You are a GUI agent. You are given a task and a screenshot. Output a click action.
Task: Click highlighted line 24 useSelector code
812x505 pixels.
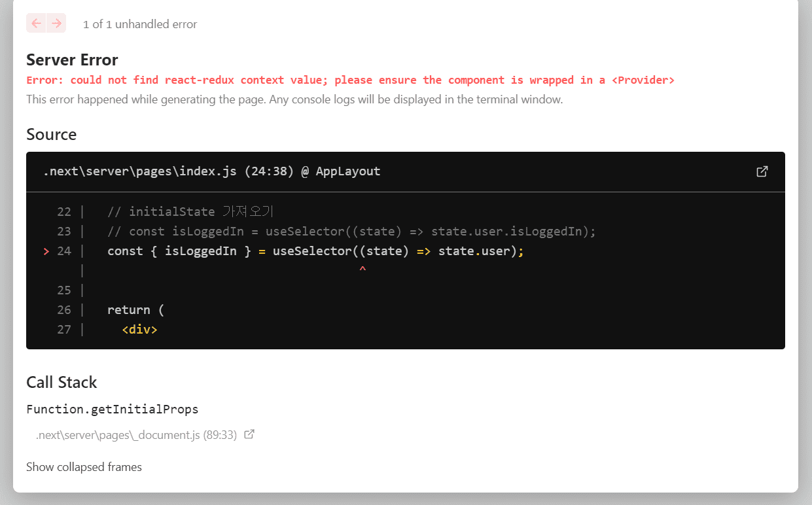[315, 251]
